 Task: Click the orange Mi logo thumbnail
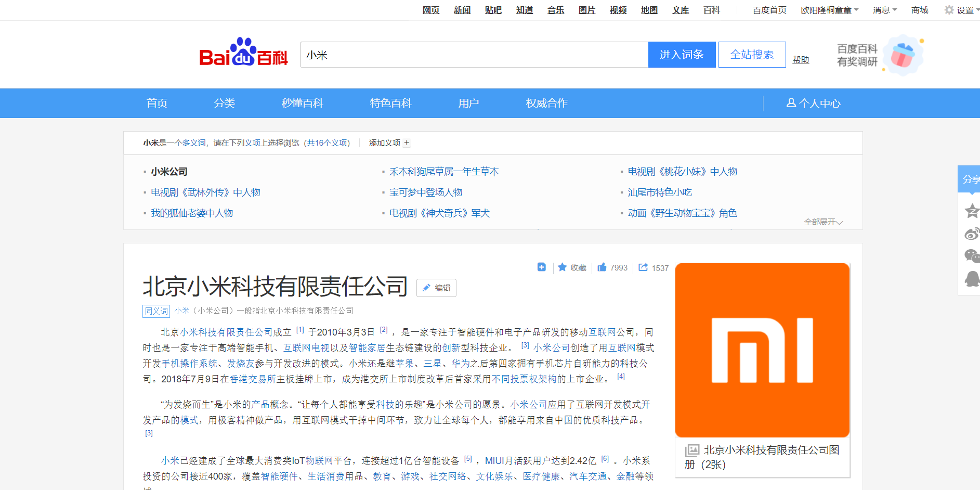762,350
